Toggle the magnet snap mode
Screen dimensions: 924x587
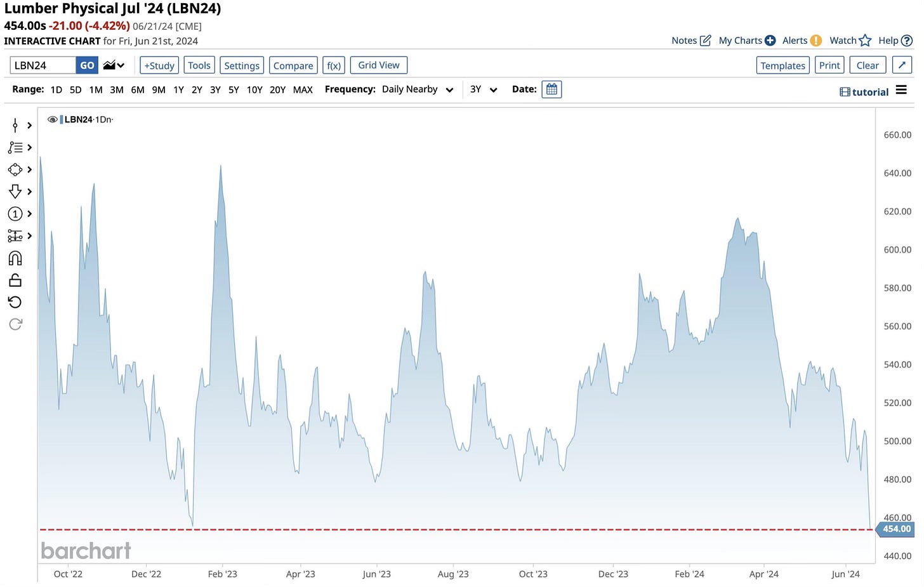tap(15, 258)
